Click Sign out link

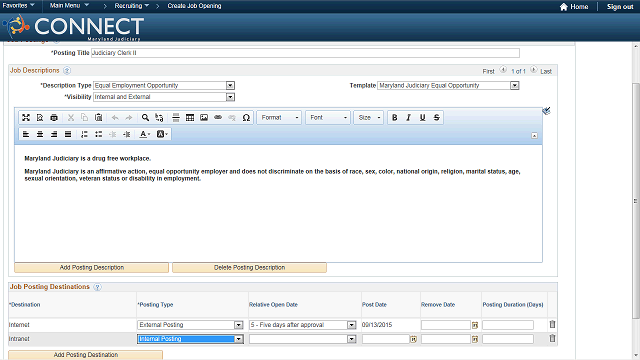pyautogui.click(x=620, y=7)
